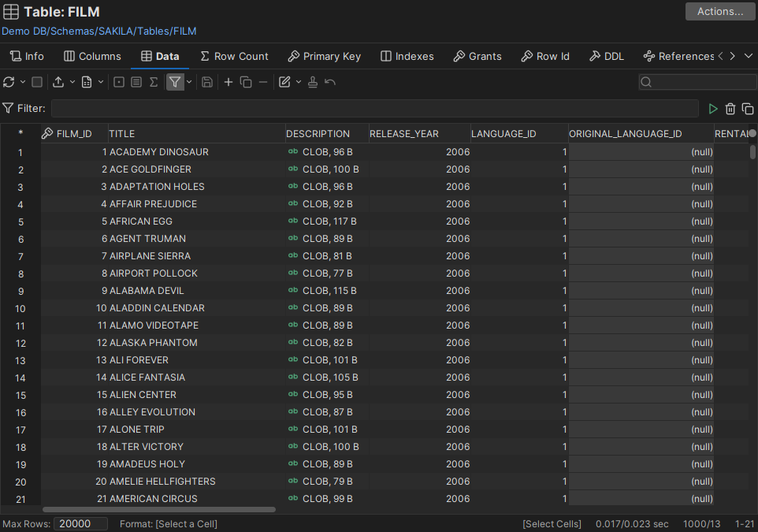Open the refresh options dropdown
Screen dimensions: 758x532
(x=22, y=81)
